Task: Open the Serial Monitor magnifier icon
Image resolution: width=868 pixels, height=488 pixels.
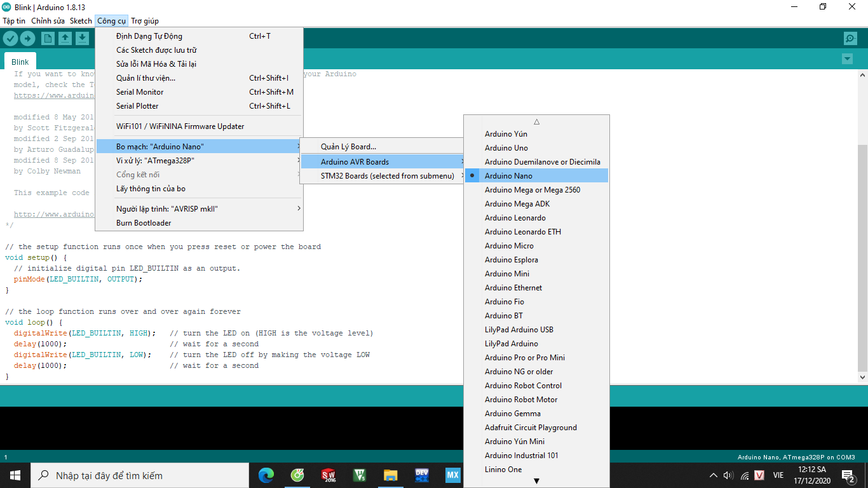Action: (850, 39)
